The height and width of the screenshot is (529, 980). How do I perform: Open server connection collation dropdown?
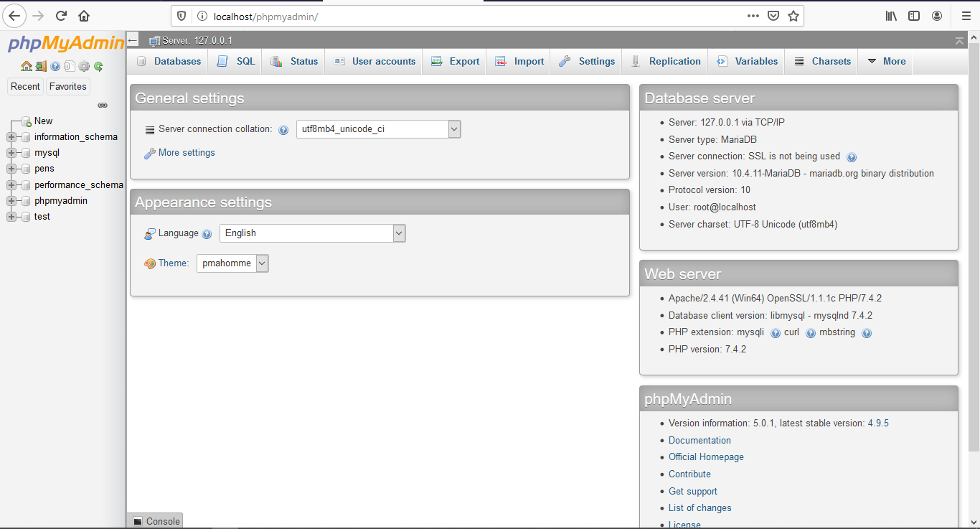pyautogui.click(x=379, y=129)
